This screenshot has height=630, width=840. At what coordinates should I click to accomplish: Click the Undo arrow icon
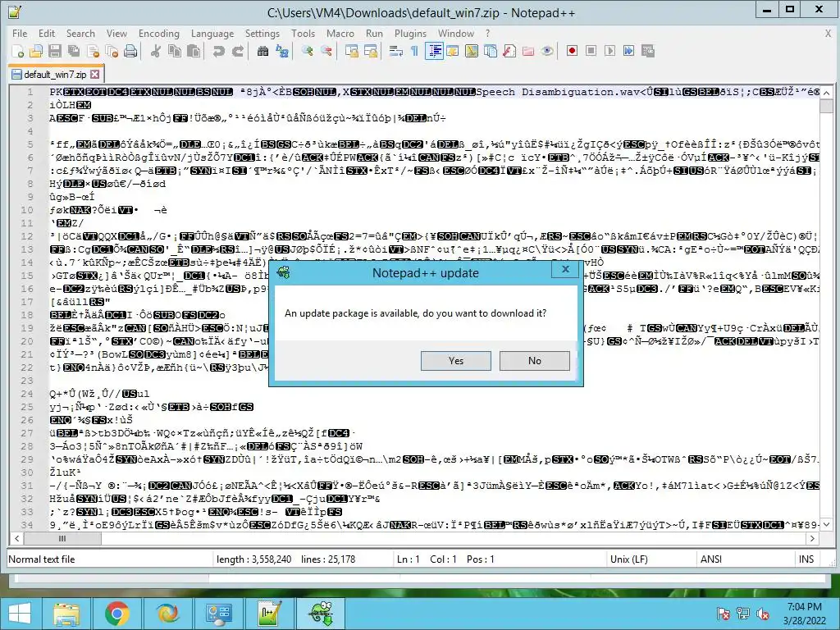pos(218,51)
